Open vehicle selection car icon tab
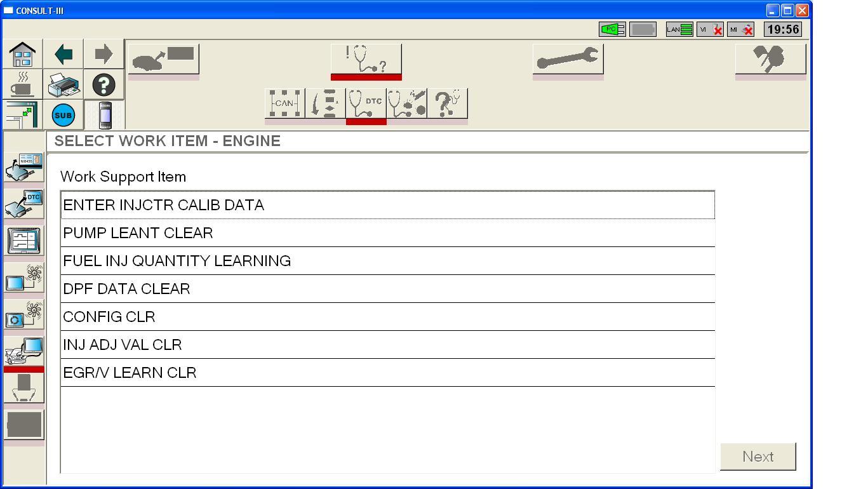Viewport: 868px width, 489px height. coord(164,60)
